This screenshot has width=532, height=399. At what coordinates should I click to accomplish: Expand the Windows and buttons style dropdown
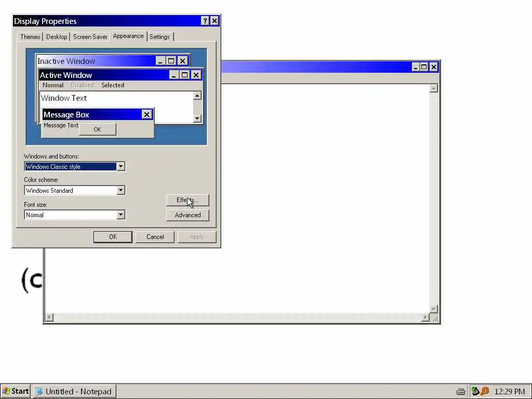click(121, 167)
